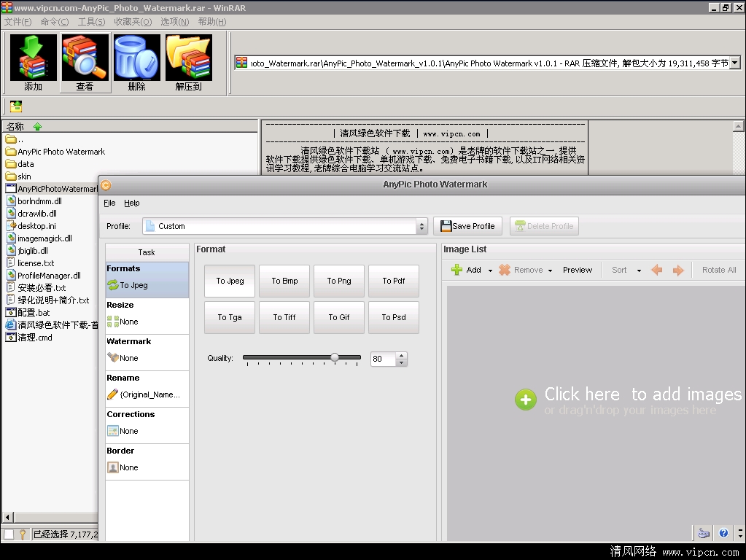
Task: Select desktop.ini file
Action: pos(31,226)
